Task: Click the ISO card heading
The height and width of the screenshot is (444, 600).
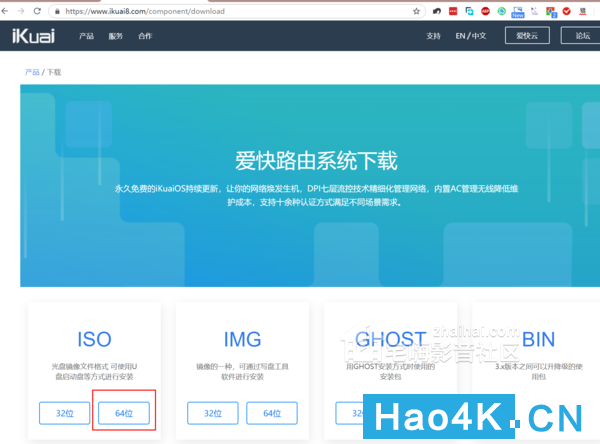Action: point(94,339)
